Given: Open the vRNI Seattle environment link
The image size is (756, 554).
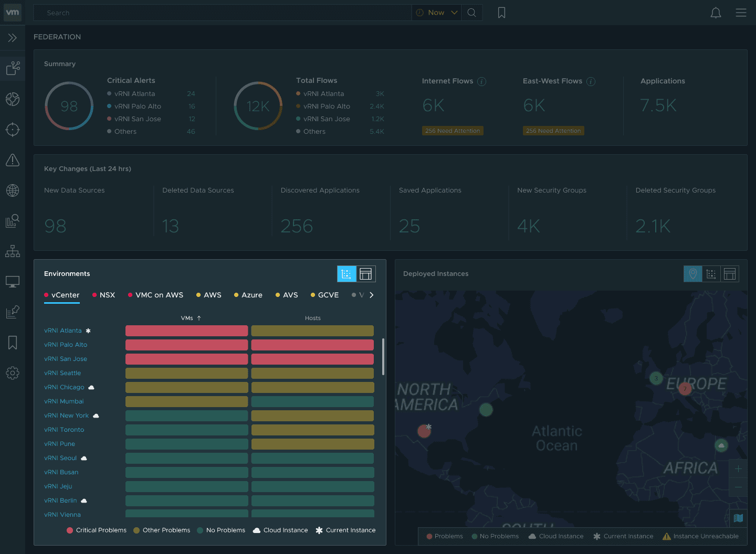Looking at the screenshot, I should click(x=62, y=373).
